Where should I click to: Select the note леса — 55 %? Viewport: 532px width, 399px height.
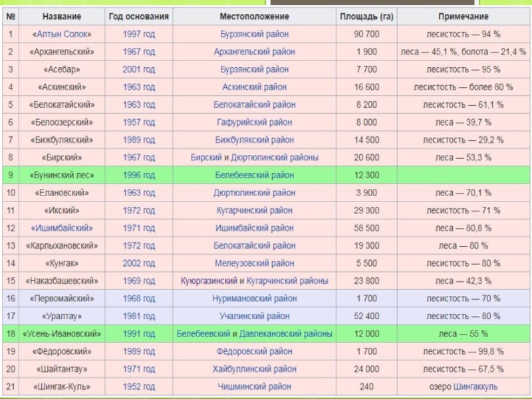click(463, 334)
